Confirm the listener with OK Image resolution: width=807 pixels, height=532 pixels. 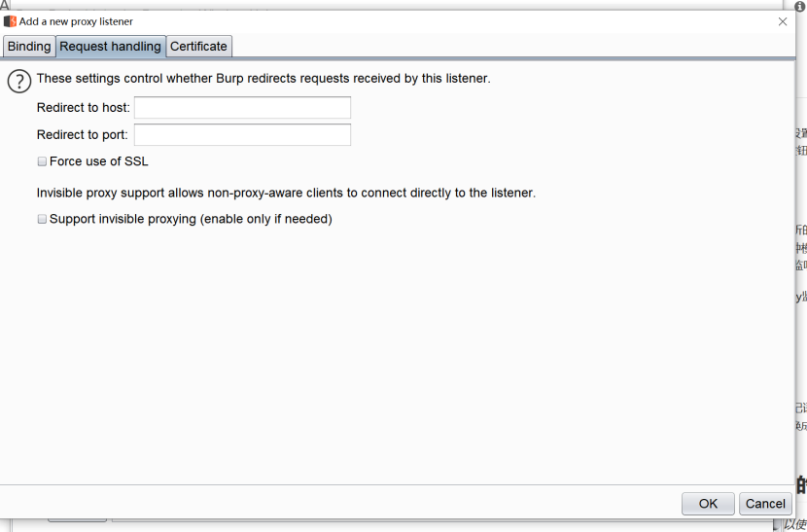708,503
